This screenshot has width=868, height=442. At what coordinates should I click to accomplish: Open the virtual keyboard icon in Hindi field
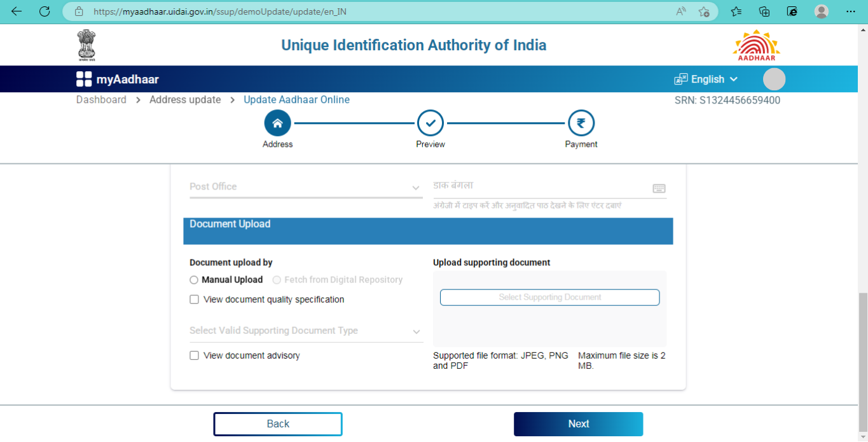pos(659,188)
